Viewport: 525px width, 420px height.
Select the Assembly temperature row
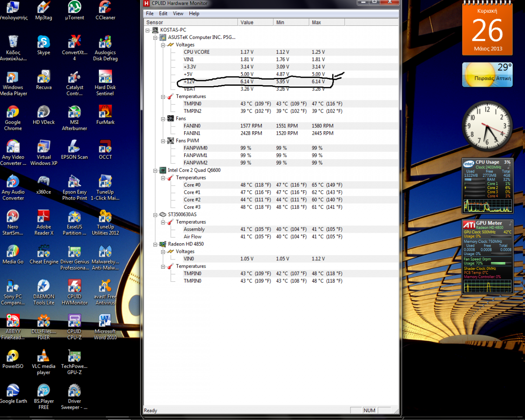pyautogui.click(x=271, y=229)
